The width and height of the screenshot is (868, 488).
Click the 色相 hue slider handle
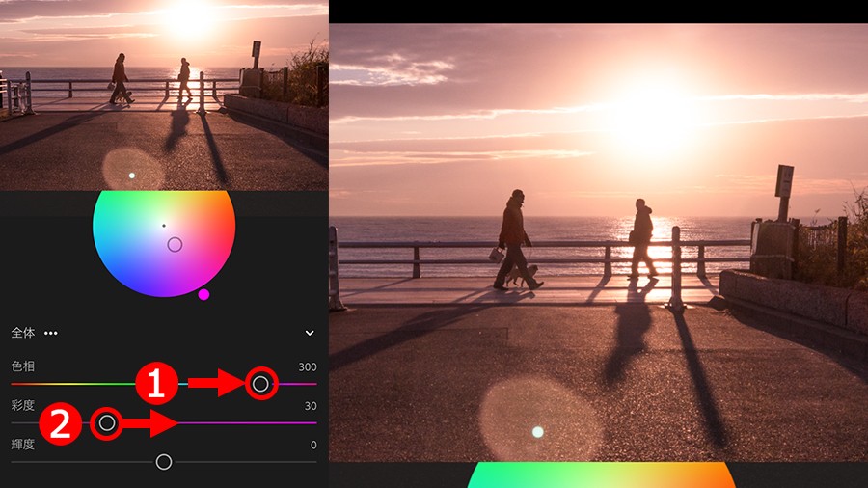[260, 384]
